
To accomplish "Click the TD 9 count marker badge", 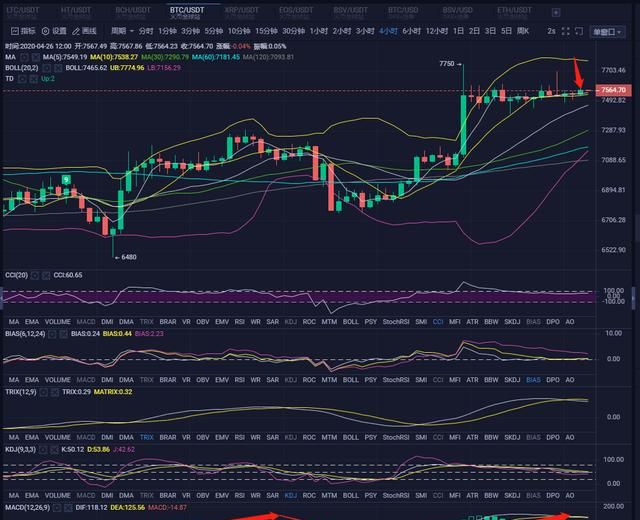I will point(66,179).
